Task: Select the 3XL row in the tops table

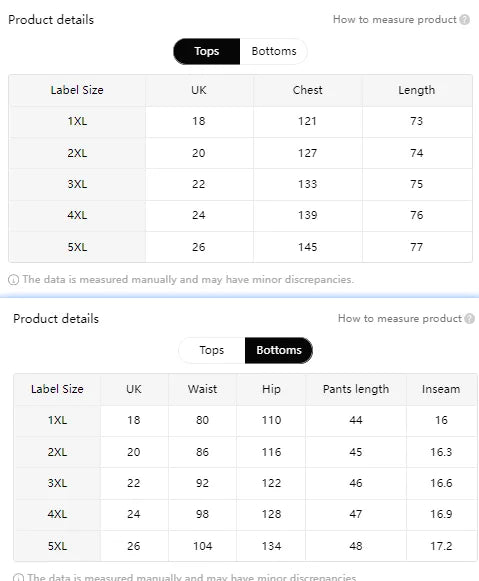Action: [x=240, y=185]
